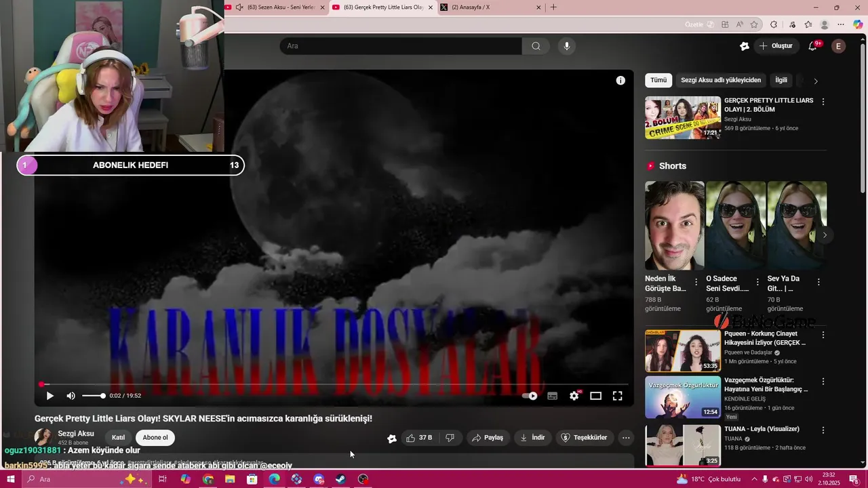
Task: Seek on the red video progress bar
Action: pyautogui.click(x=334, y=384)
